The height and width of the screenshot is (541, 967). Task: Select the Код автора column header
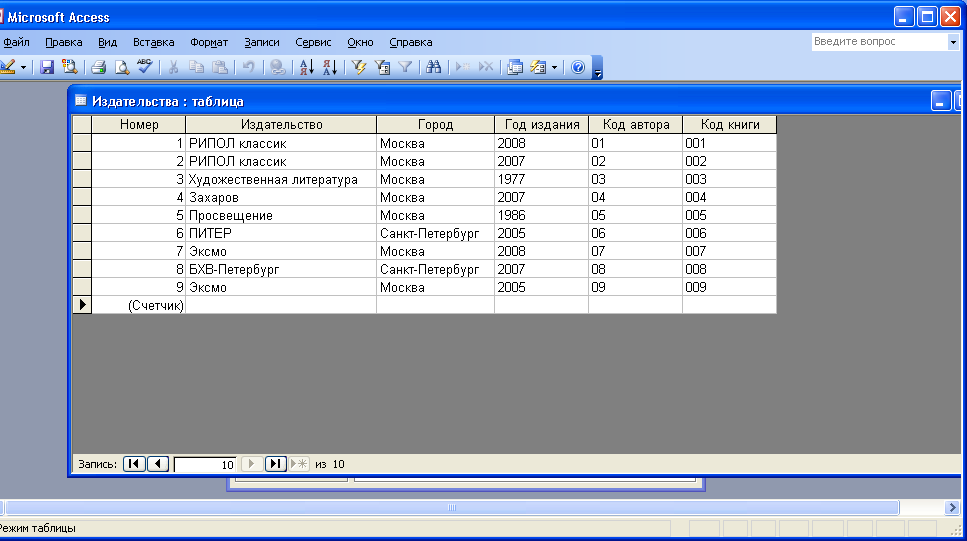pyautogui.click(x=636, y=125)
